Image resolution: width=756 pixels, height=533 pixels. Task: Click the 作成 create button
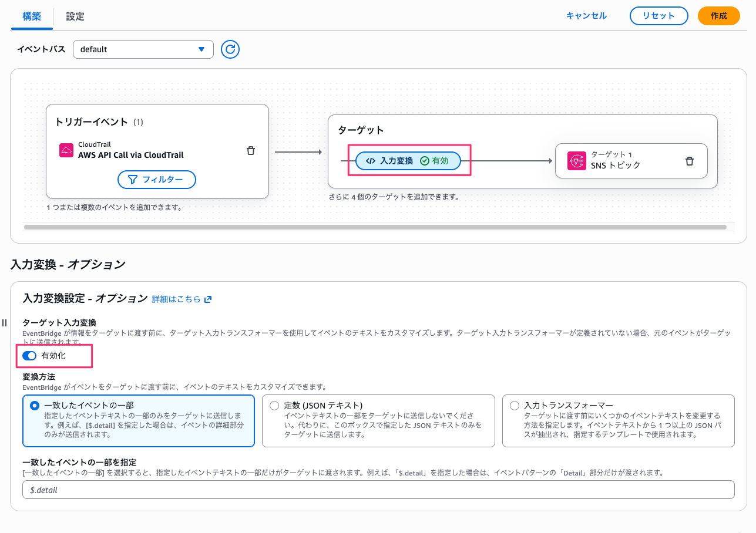(x=718, y=16)
